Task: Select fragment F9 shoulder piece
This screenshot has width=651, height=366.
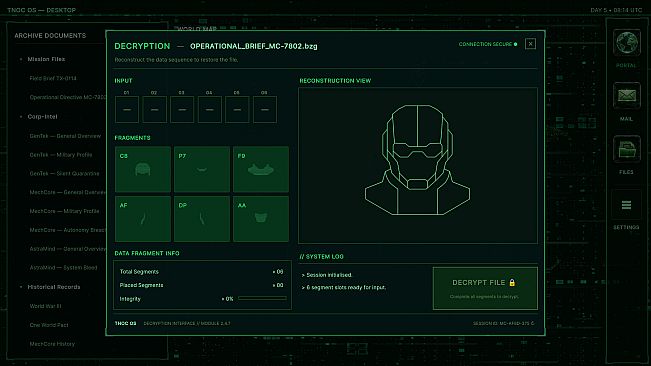Action: (x=261, y=169)
